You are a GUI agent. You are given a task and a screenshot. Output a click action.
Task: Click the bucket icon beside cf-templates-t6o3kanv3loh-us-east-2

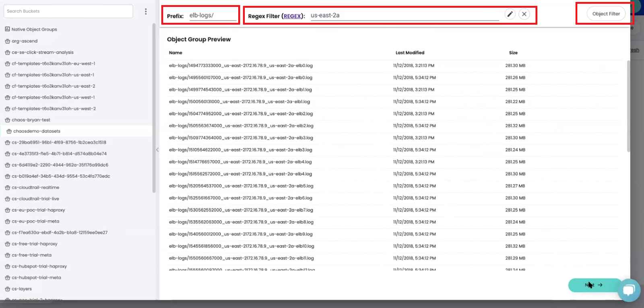pyautogui.click(x=7, y=86)
